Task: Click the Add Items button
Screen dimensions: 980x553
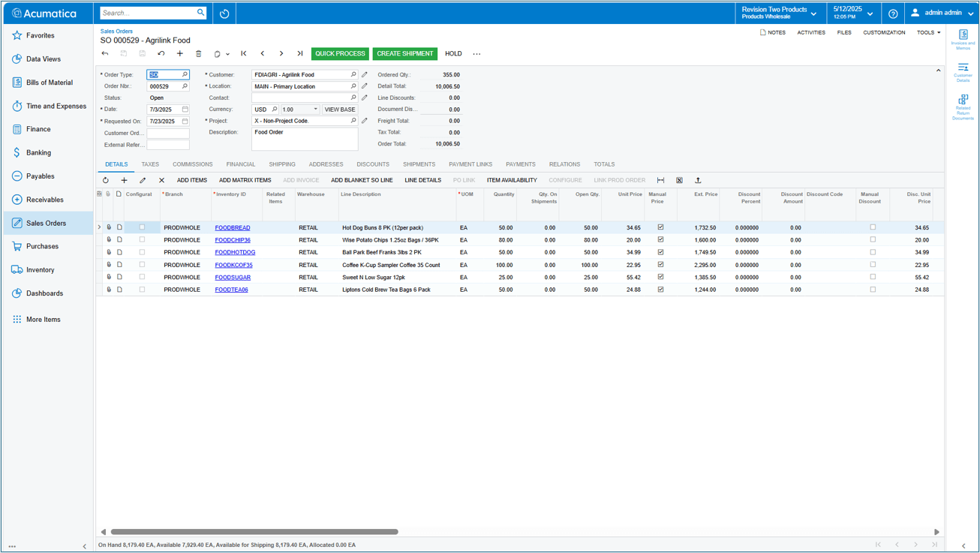Action: click(192, 180)
